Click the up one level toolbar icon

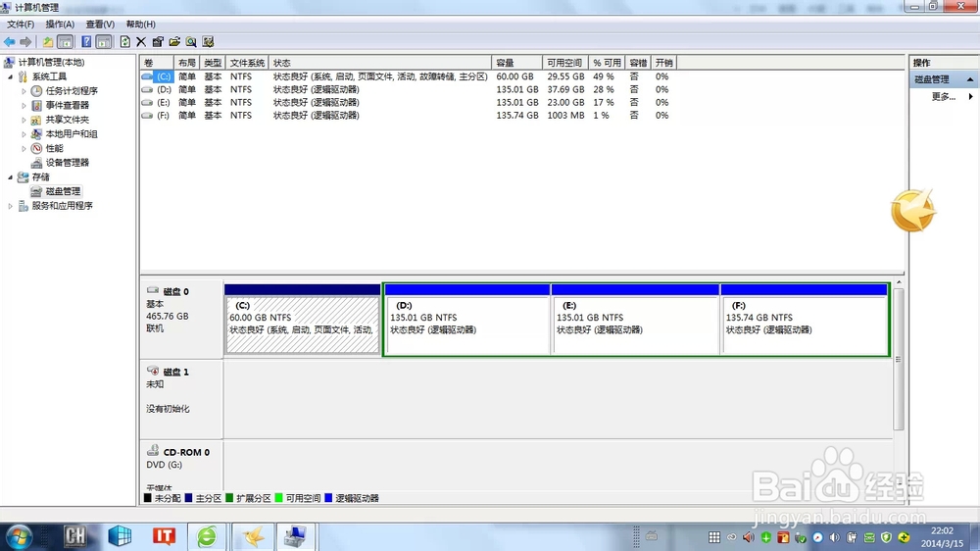click(x=47, y=42)
